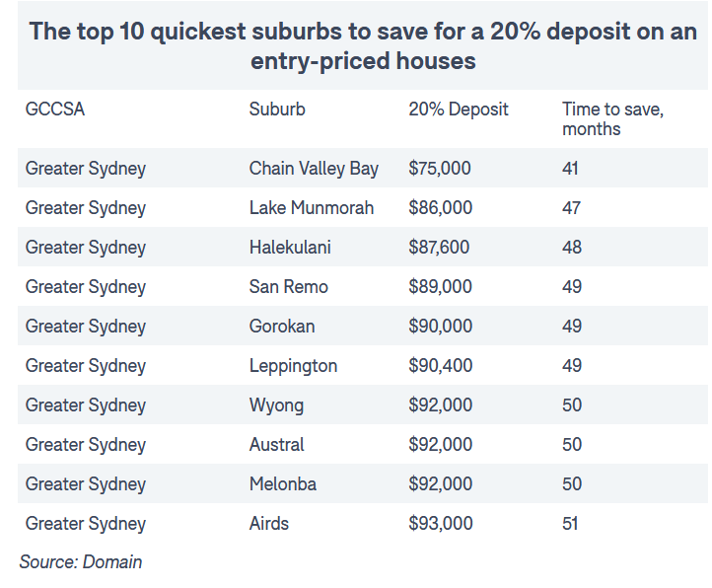This screenshot has width=712, height=588.
Task: Click the 20% Deposit column header
Action: 459,110
